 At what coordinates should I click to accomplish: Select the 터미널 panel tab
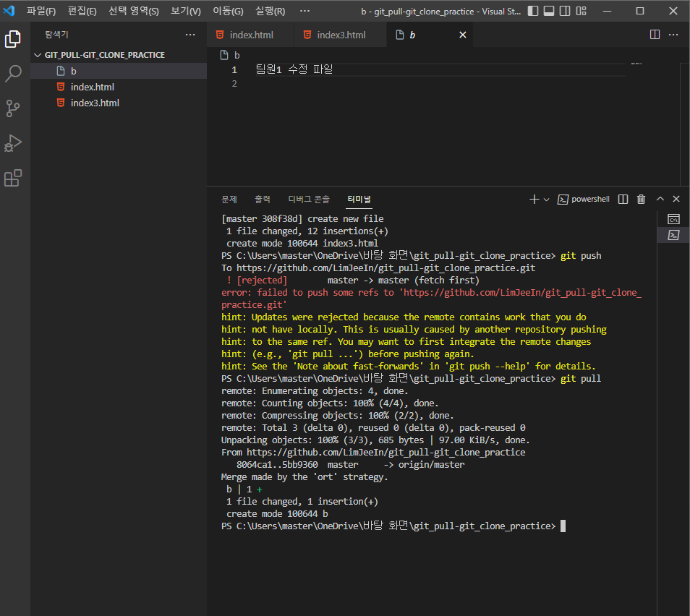coord(359,200)
